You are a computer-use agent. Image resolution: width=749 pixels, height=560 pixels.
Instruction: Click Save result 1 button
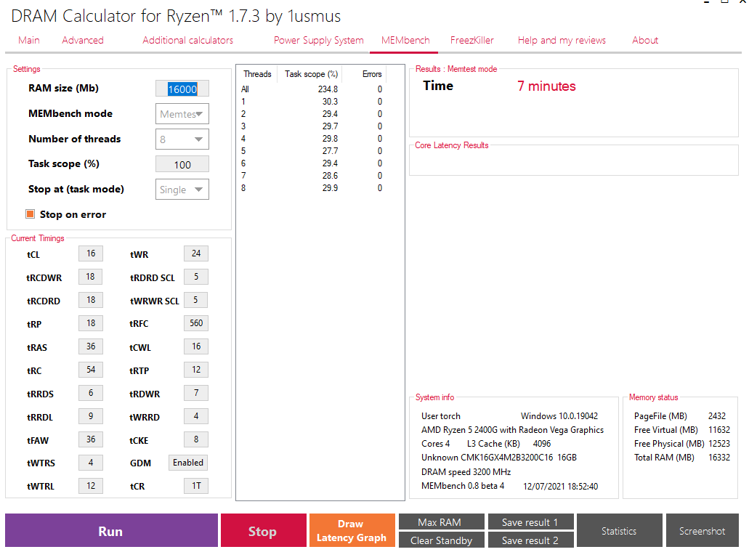pyautogui.click(x=531, y=522)
